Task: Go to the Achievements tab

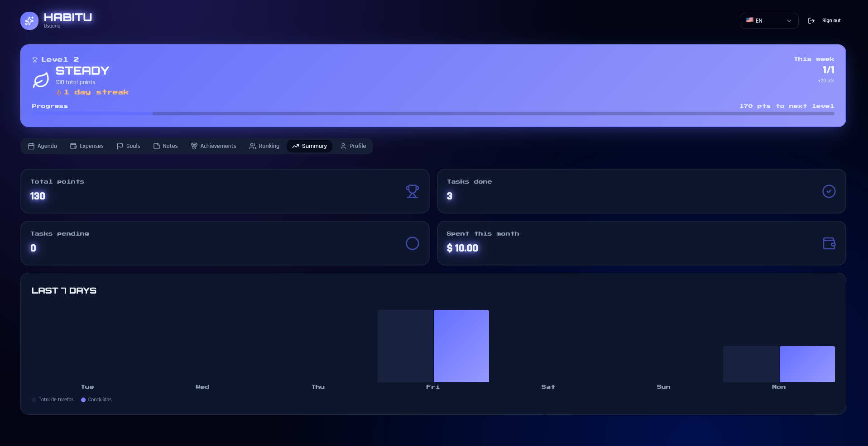Action: coord(214,146)
